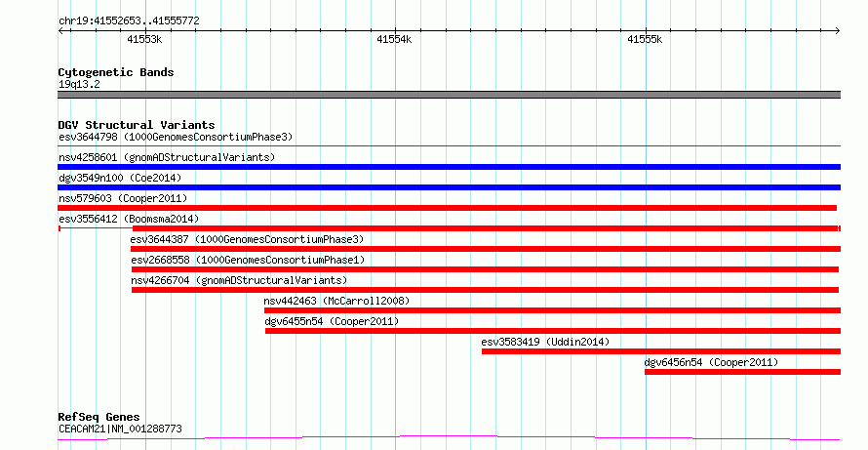Image resolution: width=868 pixels, height=450 pixels.
Task: Open dgv3549n100 Coe2014 label
Action: click(x=120, y=178)
